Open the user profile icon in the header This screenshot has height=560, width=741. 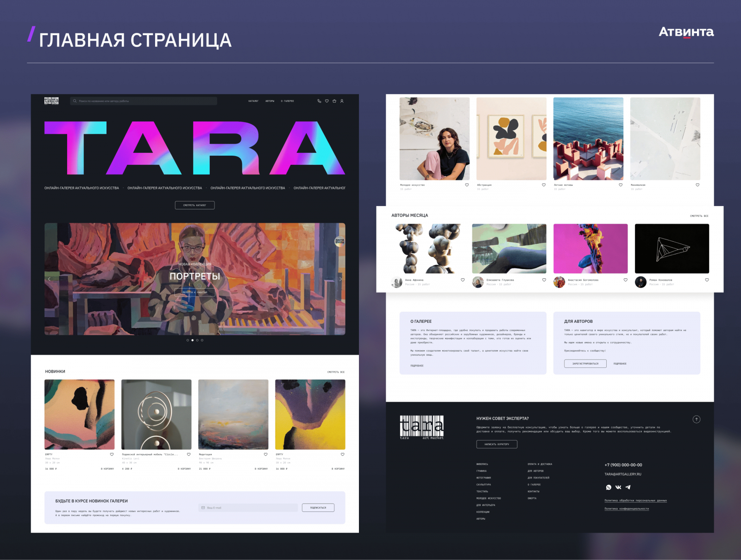coord(342,101)
